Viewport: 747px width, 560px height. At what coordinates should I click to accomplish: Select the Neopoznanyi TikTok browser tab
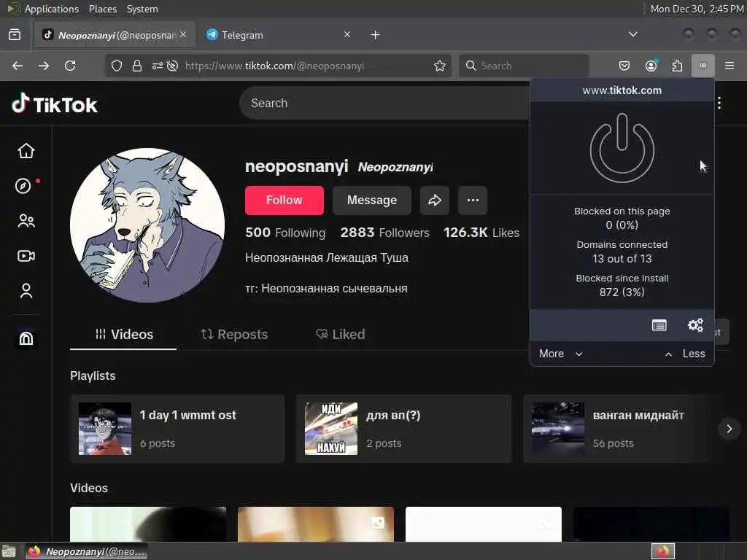tap(115, 35)
